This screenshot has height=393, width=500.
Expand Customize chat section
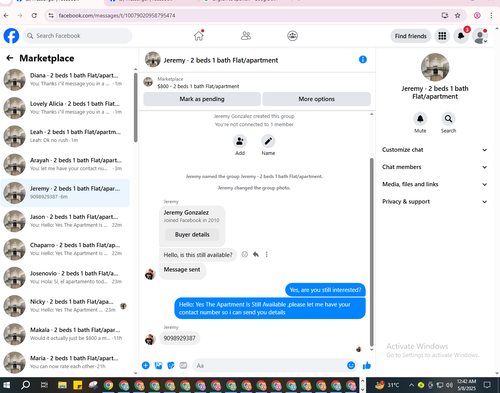435,150
